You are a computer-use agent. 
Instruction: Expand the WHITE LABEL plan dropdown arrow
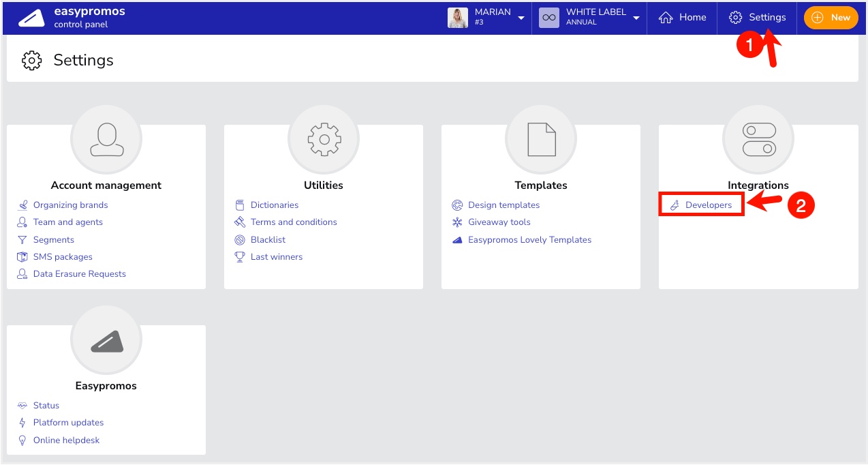point(636,18)
